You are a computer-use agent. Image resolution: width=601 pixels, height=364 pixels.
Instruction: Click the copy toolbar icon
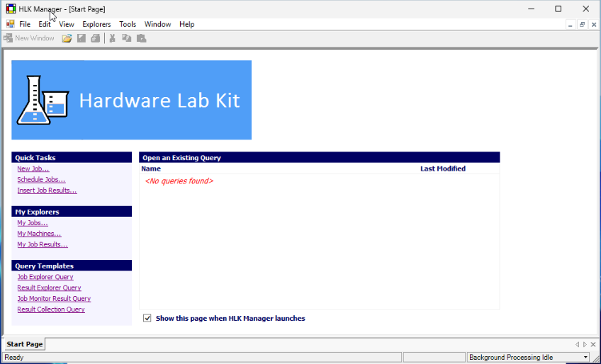(x=126, y=38)
